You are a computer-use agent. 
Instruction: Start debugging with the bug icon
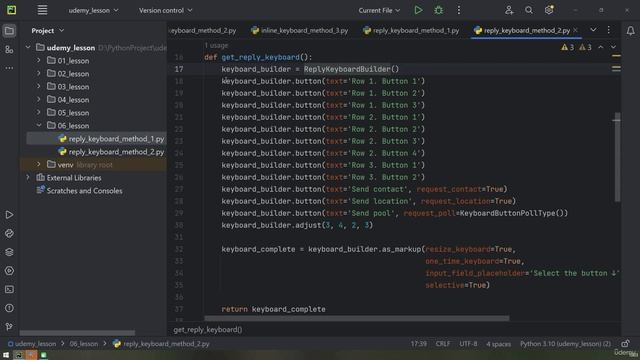point(438,10)
